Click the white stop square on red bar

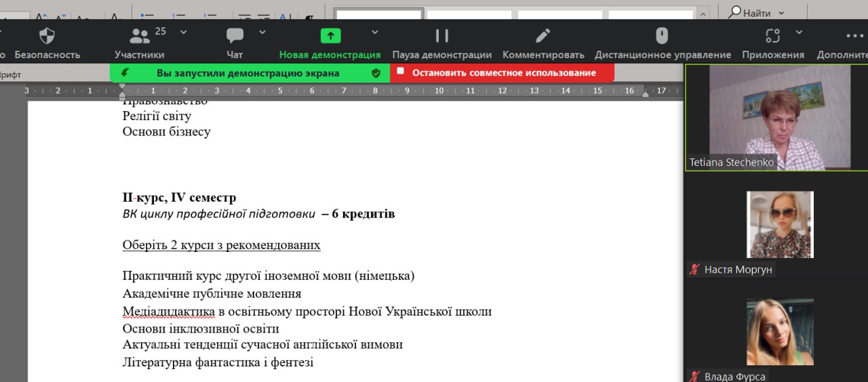(x=400, y=71)
